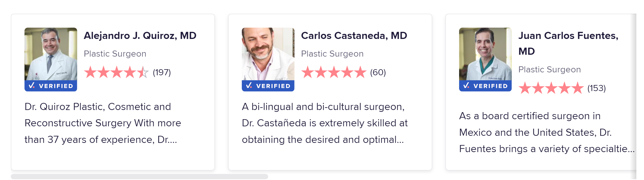Click Alejandro J. Quiroz's star rating
The image size is (644, 180).
pyautogui.click(x=116, y=72)
